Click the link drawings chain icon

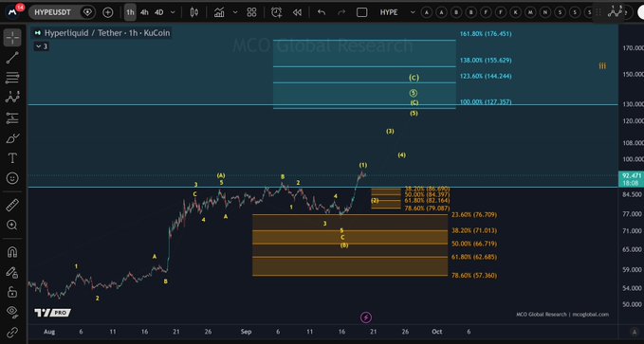[x=12, y=332]
